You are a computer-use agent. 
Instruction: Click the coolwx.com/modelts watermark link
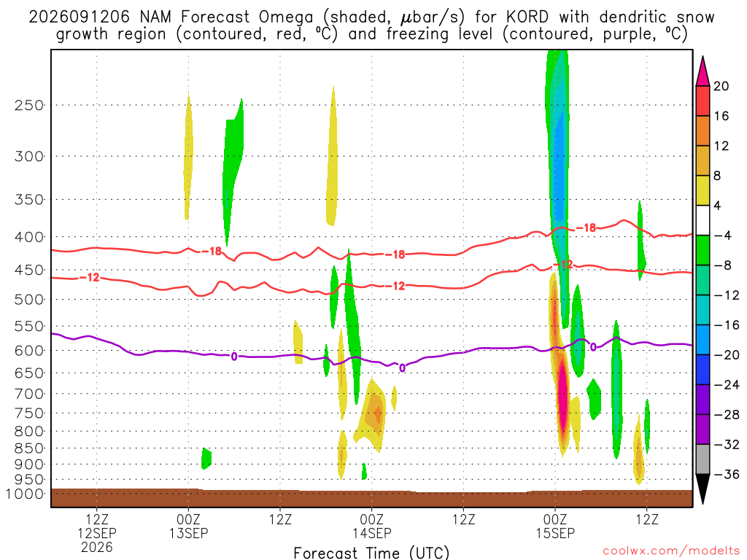pos(671,551)
